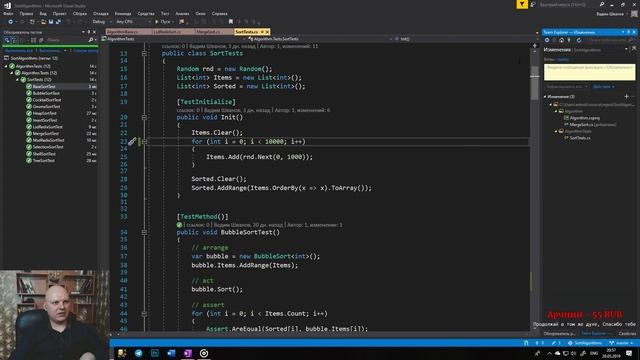This screenshot has width=640, height=360.
Task: Click the run-after-build icon in Test Explorer
Action: click(x=7, y=40)
